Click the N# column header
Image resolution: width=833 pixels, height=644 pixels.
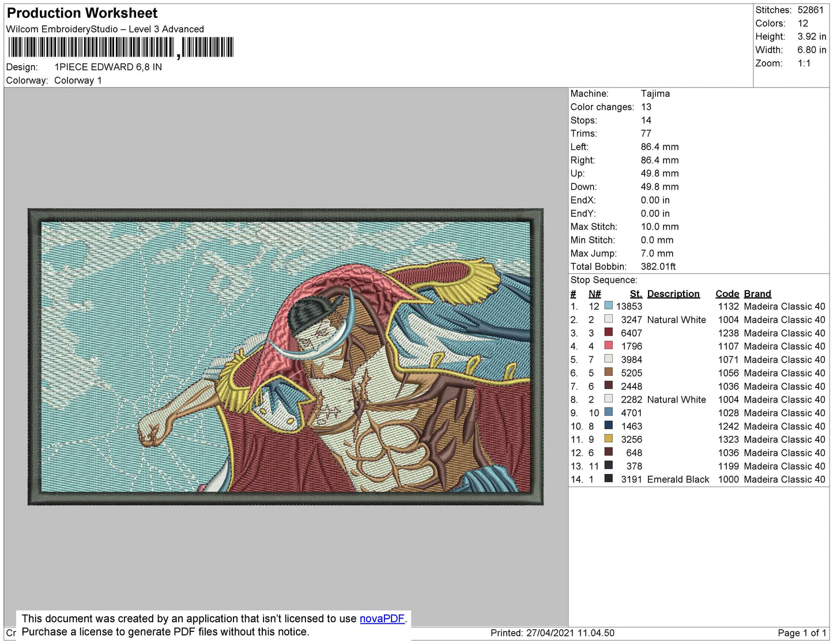[x=594, y=293]
